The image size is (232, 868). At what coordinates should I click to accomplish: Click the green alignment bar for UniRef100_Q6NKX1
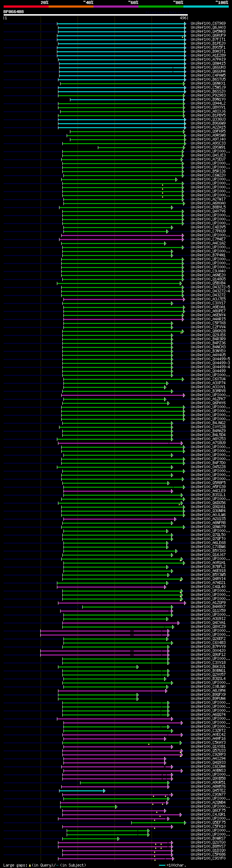click(123, 84)
